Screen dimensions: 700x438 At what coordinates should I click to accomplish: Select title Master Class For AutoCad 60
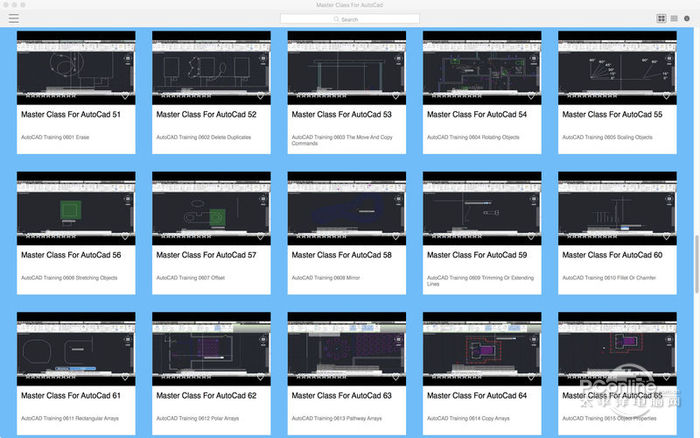pyautogui.click(x=612, y=255)
